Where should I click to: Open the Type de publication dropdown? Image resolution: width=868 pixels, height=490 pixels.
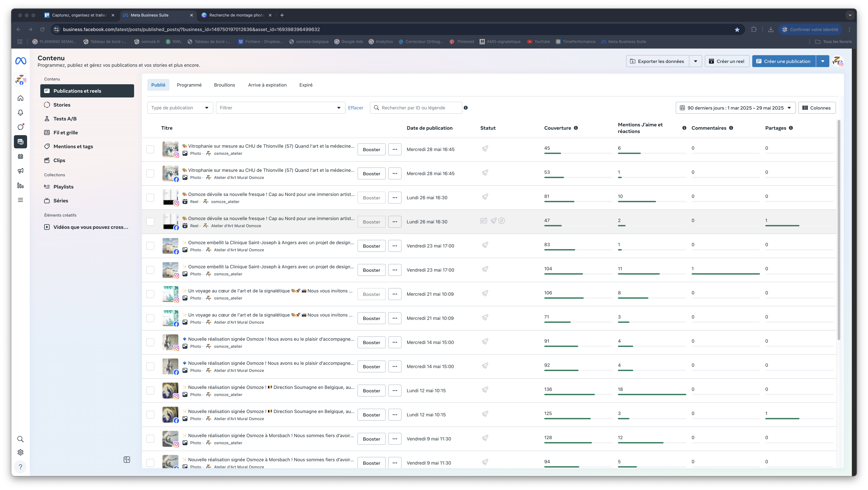coord(180,108)
